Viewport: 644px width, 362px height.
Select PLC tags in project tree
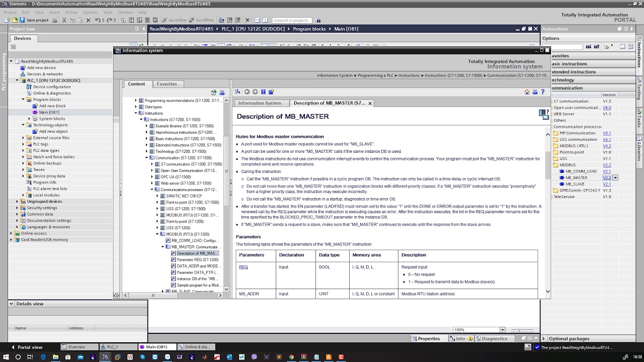pos(41,144)
